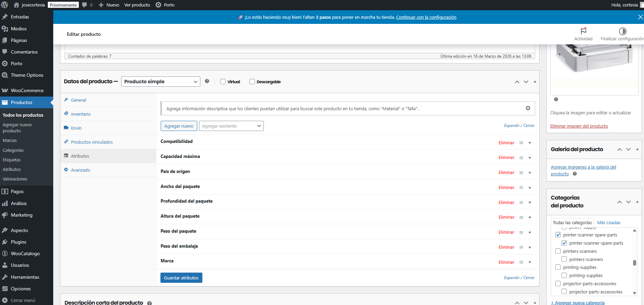Click comments bubble icon in admin bar
The width and height of the screenshot is (644, 305).
pos(85,5)
